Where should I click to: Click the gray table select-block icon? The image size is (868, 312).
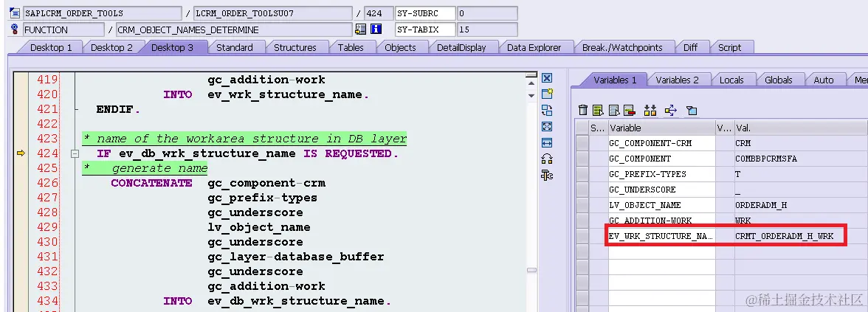point(614,110)
